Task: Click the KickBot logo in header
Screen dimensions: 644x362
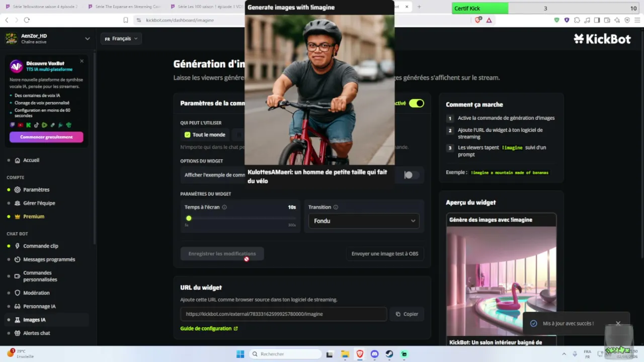Action: click(x=602, y=39)
